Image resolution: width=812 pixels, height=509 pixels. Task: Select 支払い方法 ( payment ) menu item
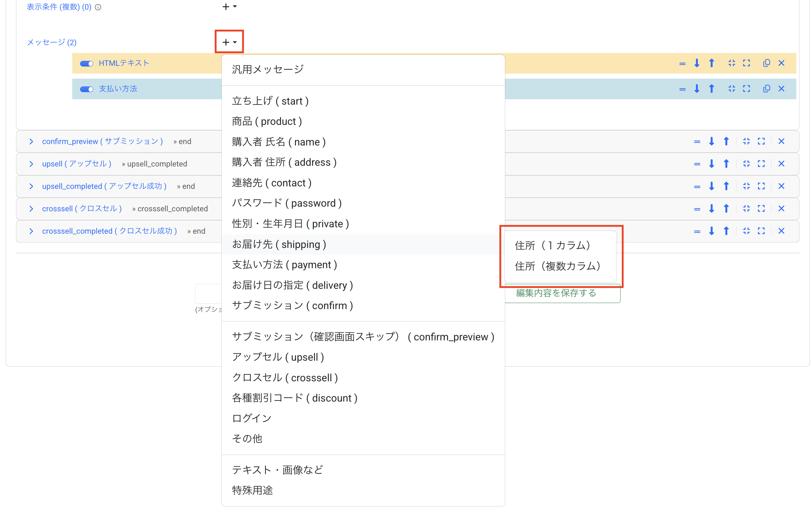[363, 265]
